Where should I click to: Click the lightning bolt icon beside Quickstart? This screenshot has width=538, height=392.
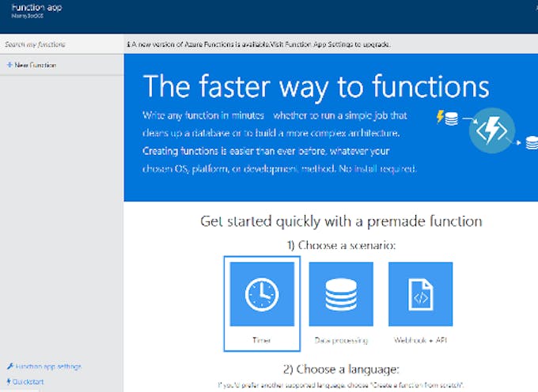9,382
